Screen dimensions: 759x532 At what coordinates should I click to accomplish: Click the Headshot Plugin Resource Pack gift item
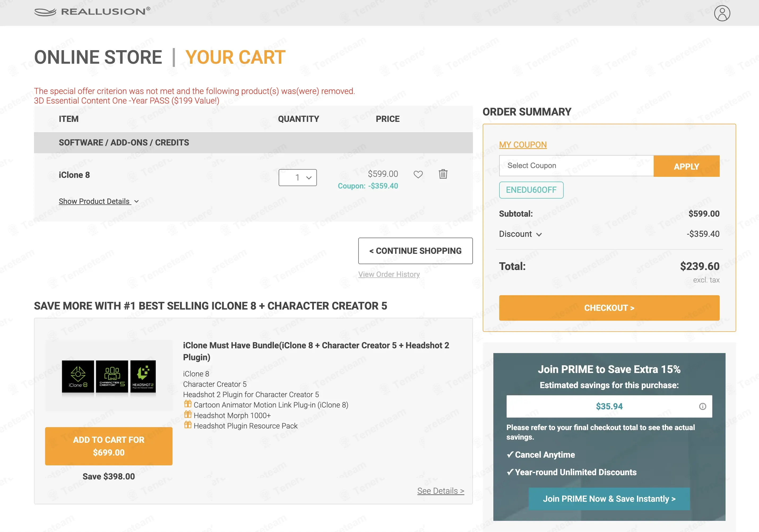pos(246,426)
